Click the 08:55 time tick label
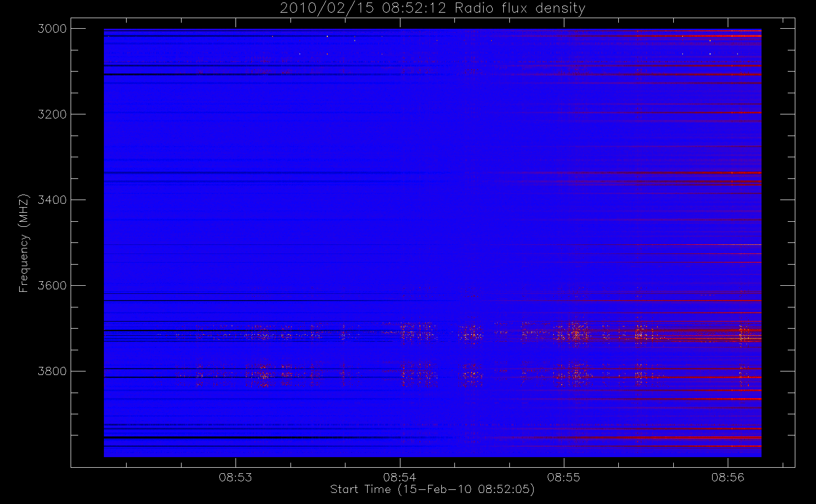816x504 pixels. [564, 477]
